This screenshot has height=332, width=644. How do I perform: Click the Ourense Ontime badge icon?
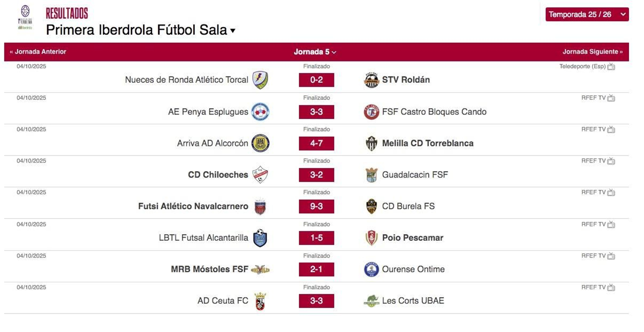tap(372, 269)
